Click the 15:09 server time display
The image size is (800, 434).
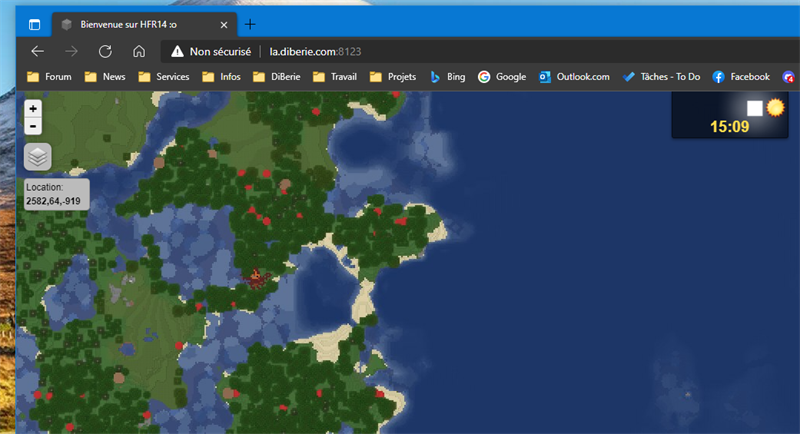(730, 126)
